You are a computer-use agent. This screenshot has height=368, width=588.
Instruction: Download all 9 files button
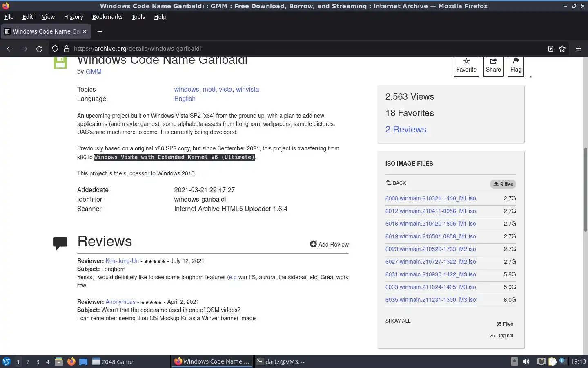click(x=503, y=184)
